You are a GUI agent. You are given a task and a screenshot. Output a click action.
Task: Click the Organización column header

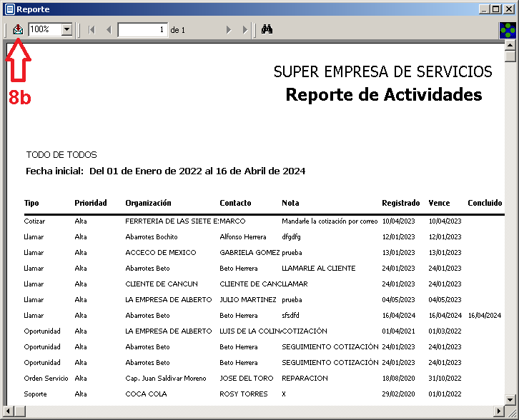pos(148,203)
